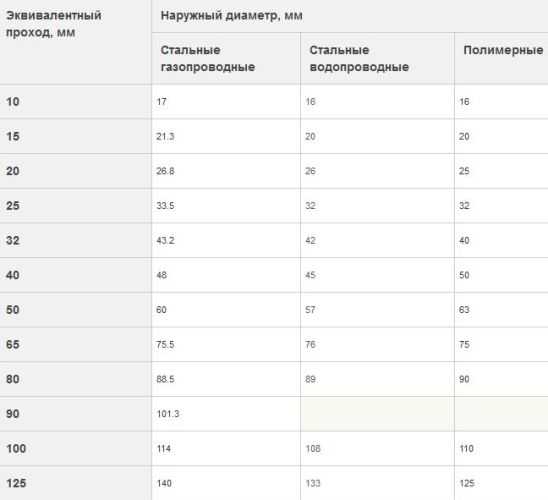Viewport: 548px width, 500px height.
Task: Select the cell showing 101.3
Action: tap(226, 414)
